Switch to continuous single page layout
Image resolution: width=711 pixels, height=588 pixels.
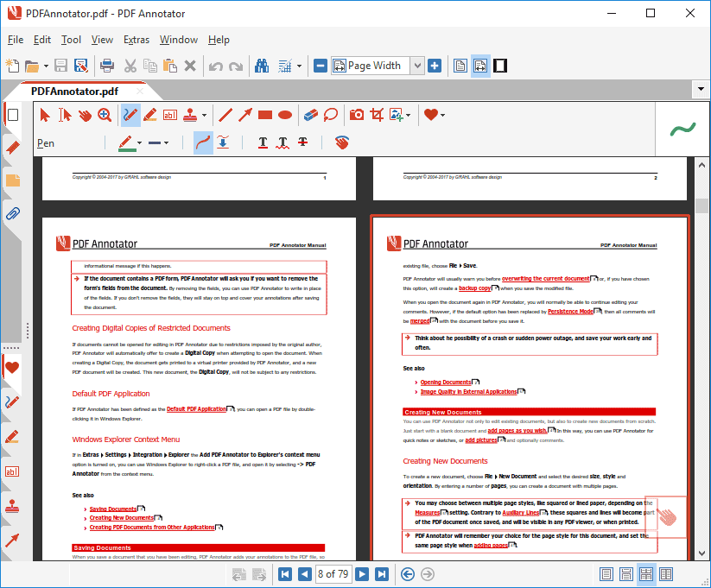coord(626,574)
